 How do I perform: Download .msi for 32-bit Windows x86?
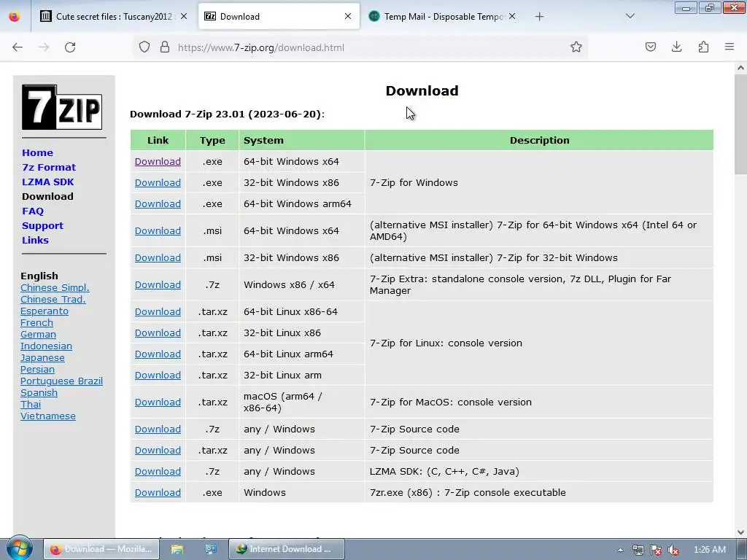[x=158, y=257]
